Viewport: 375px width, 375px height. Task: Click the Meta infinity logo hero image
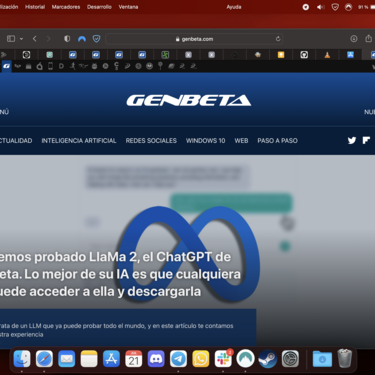(x=189, y=254)
